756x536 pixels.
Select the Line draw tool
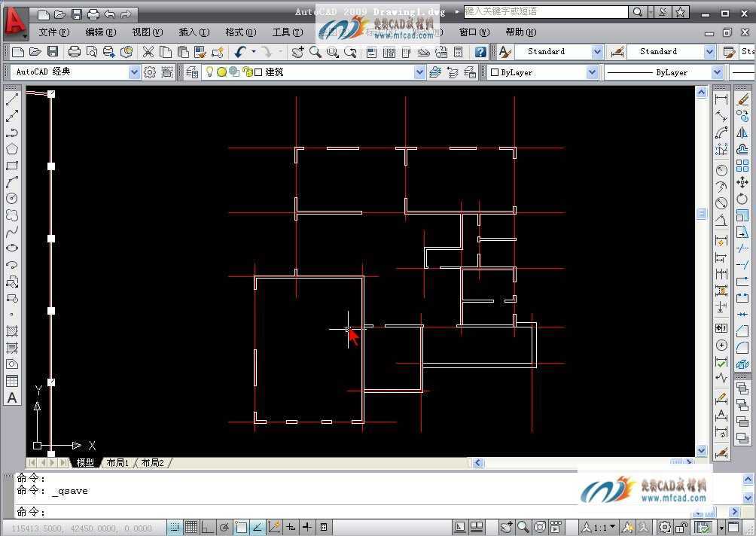pos(12,100)
